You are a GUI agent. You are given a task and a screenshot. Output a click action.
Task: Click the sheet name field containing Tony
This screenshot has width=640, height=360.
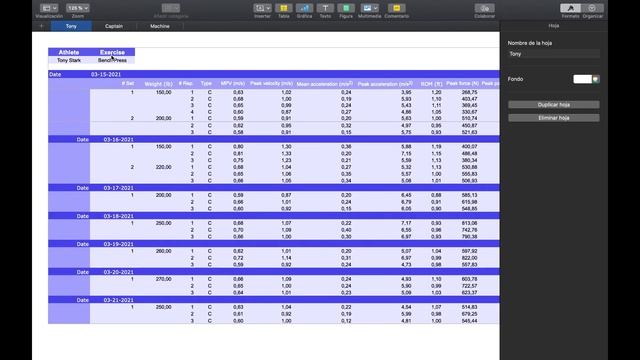pyautogui.click(x=553, y=54)
